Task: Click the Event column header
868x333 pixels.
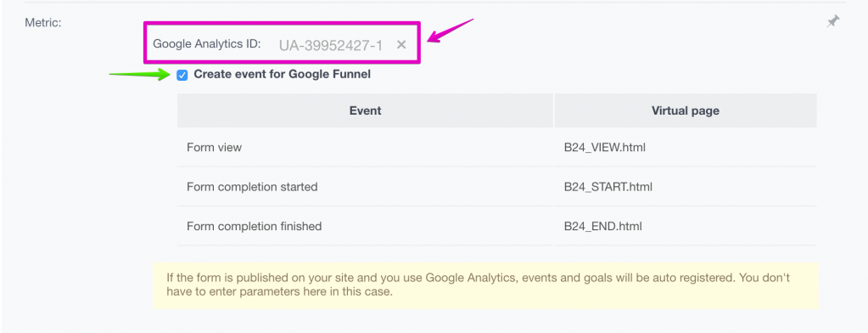Action: click(x=366, y=110)
